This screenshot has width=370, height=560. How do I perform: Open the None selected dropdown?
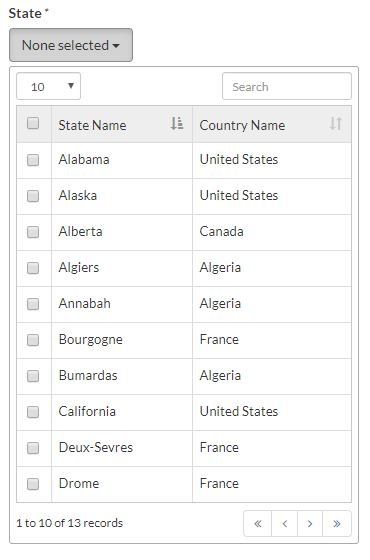(x=71, y=45)
